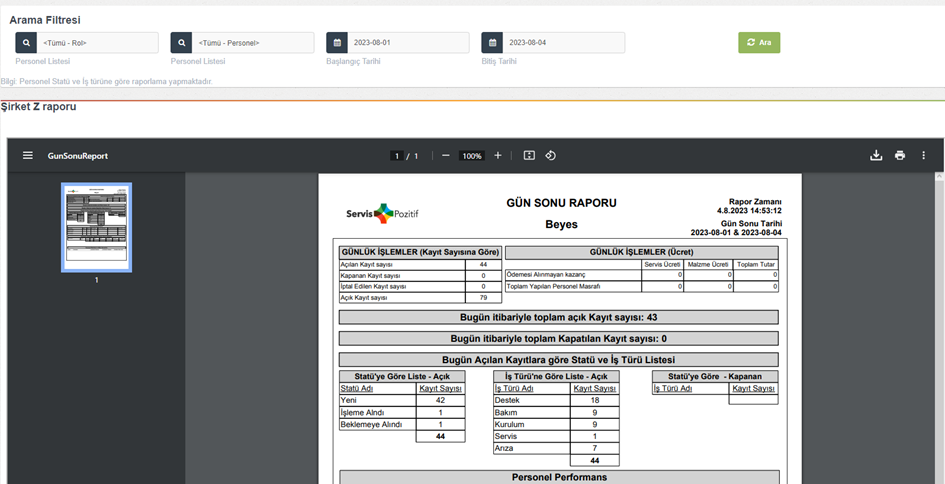Screen dimensions: 945x484
Task: Click the PDF viewer hamburger menu icon
Action: click(x=28, y=156)
